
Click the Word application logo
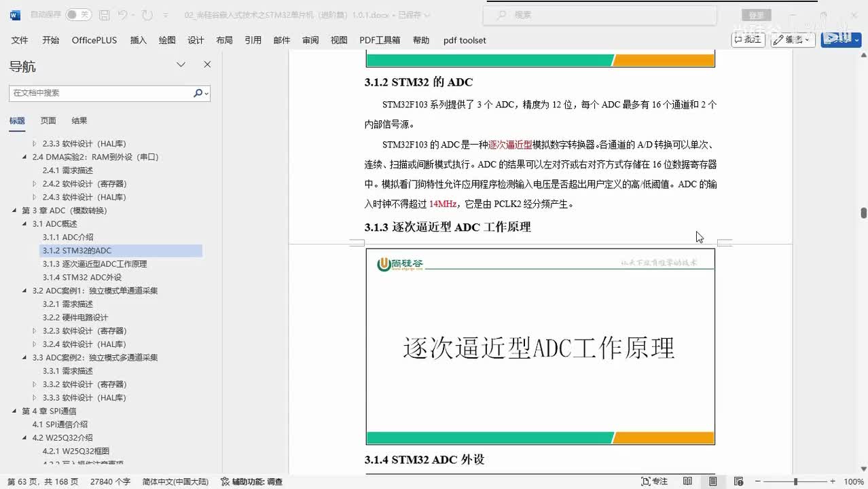pyautogui.click(x=15, y=14)
